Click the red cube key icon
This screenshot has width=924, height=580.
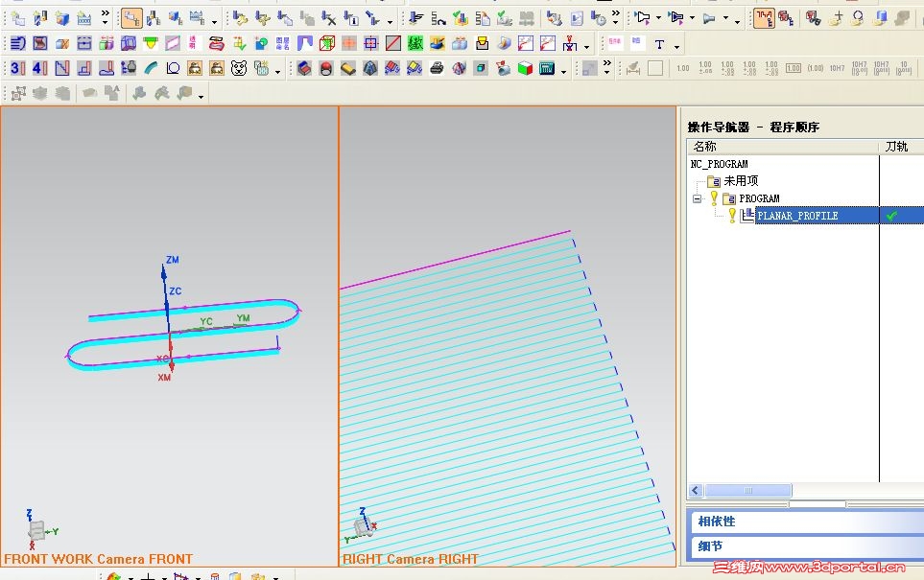pos(785,19)
